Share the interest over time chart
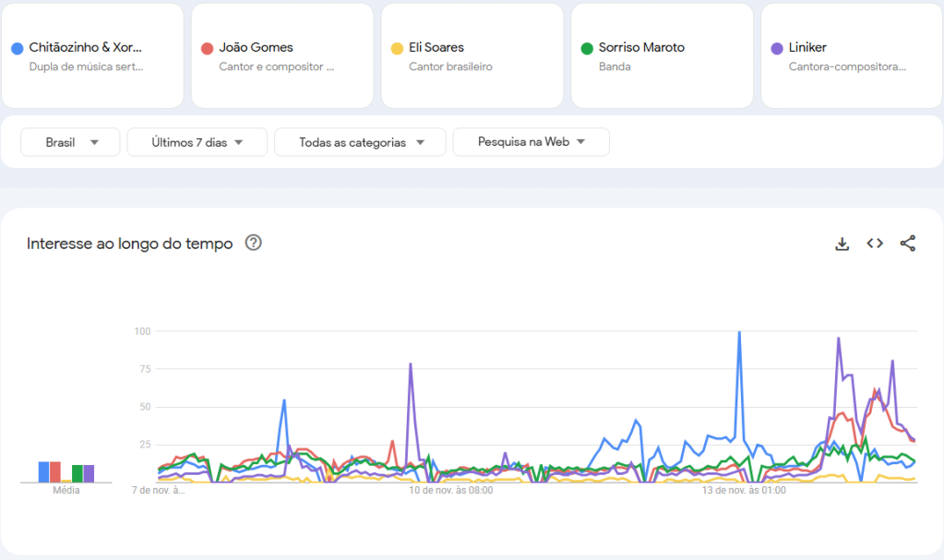The image size is (944, 560). 908,243
